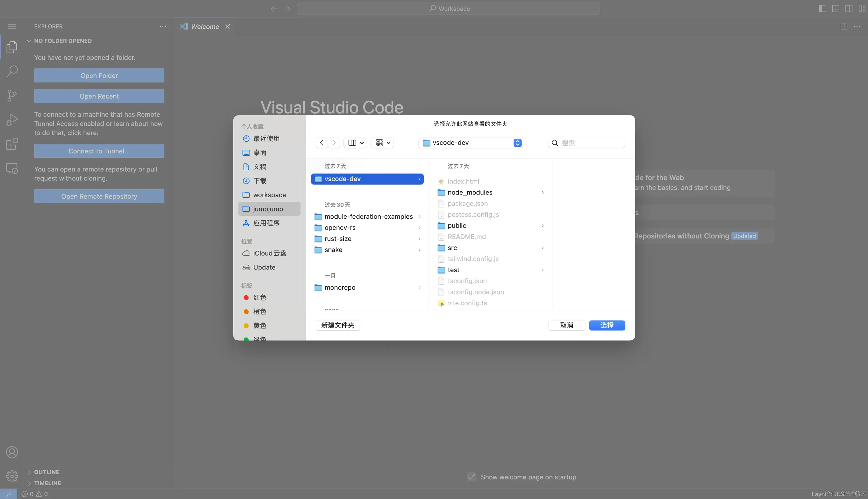Click the blue 选择 button
The width and height of the screenshot is (868, 499).
click(607, 325)
